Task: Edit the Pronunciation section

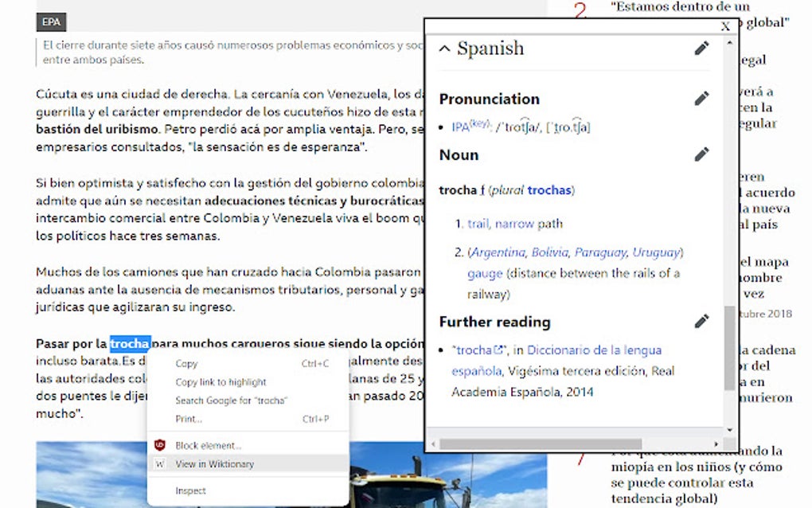Action: [x=701, y=98]
